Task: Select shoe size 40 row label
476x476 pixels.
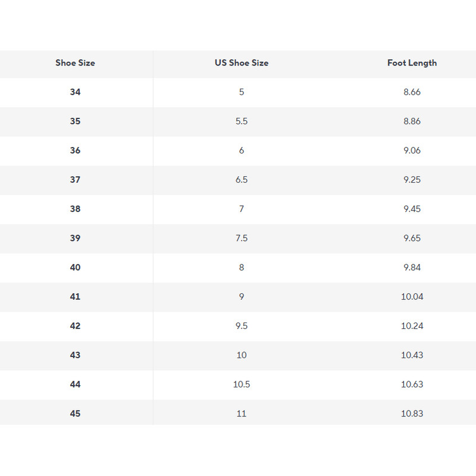Action: 75,268
